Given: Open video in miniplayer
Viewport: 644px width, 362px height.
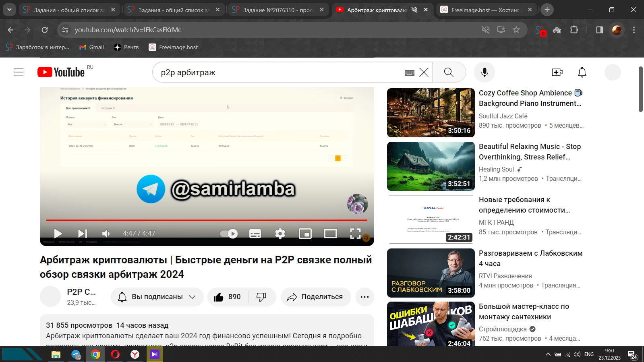Looking at the screenshot, I should 305,234.
